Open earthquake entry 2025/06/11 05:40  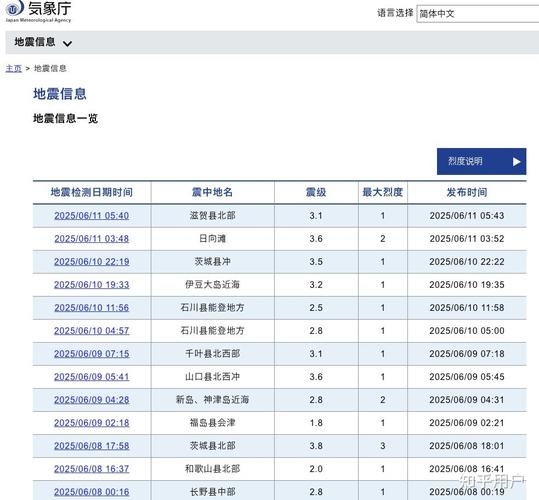tap(91, 216)
